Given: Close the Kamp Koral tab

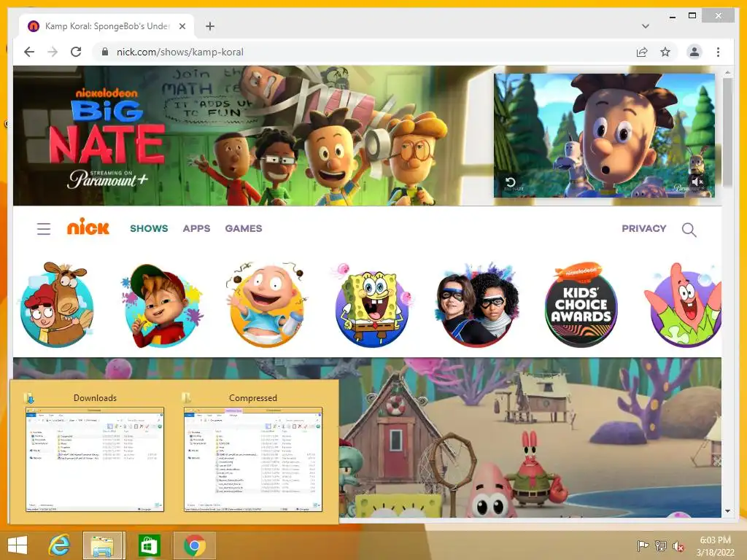Looking at the screenshot, I should (x=182, y=26).
